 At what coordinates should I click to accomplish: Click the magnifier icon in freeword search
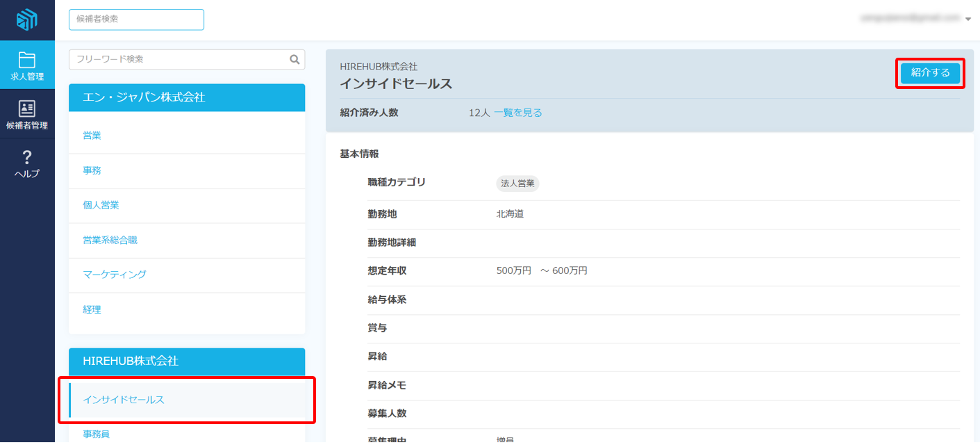coord(294,60)
